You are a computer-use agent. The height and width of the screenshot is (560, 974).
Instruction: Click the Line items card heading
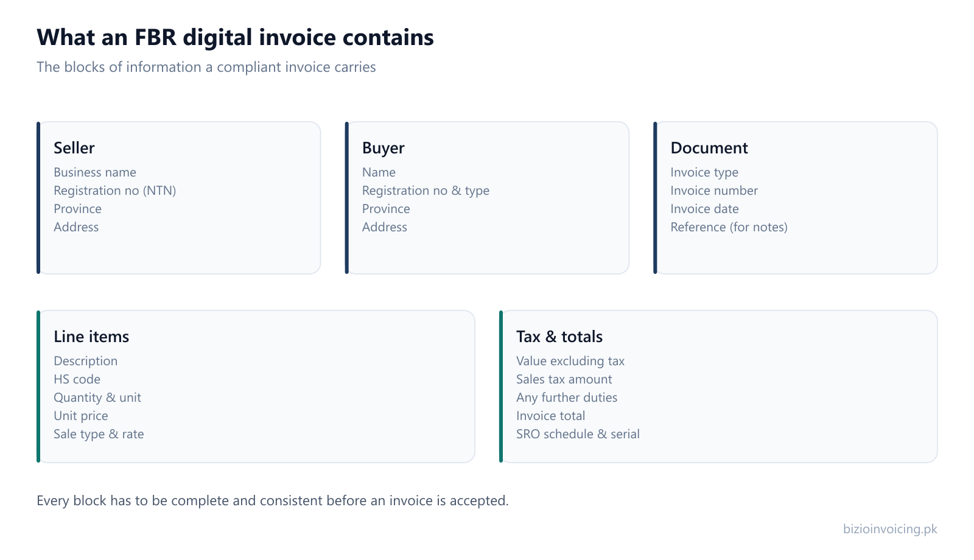(x=91, y=337)
